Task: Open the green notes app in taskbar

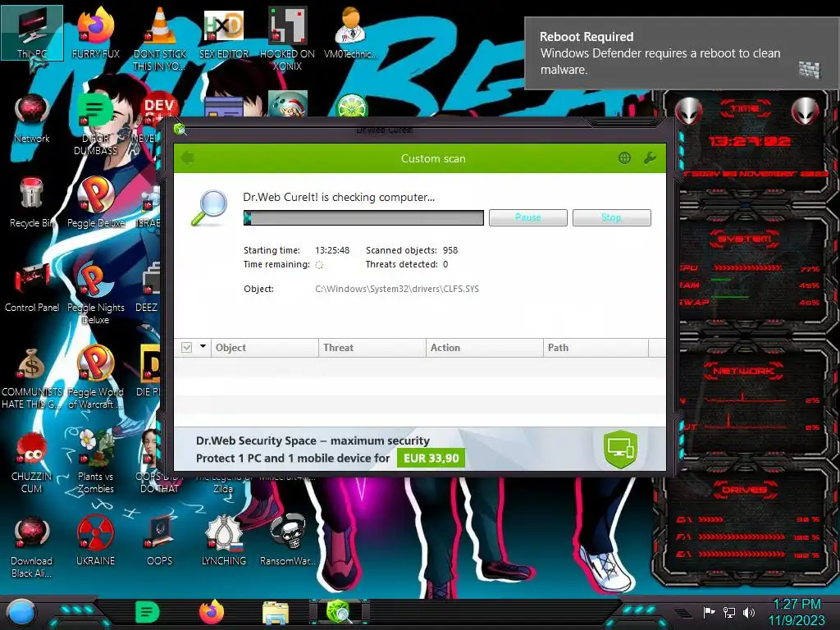Action: pos(148,612)
